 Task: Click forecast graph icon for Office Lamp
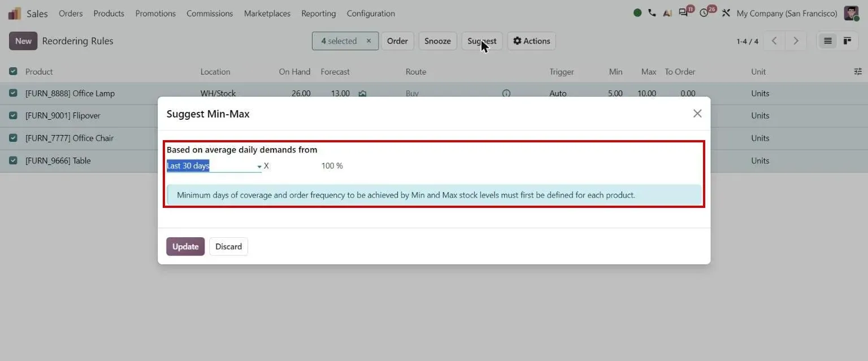click(x=363, y=93)
